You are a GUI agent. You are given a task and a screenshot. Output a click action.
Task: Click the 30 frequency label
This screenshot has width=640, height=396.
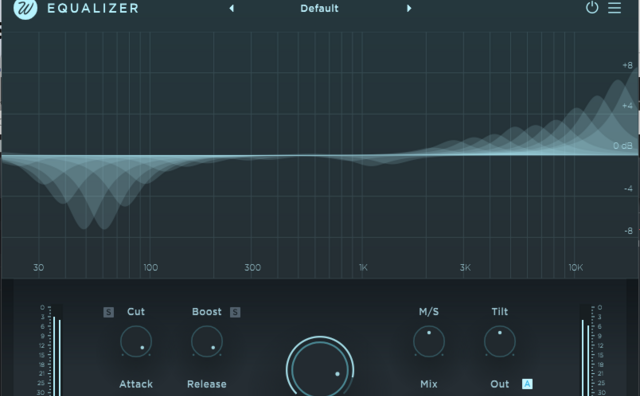coord(38,268)
